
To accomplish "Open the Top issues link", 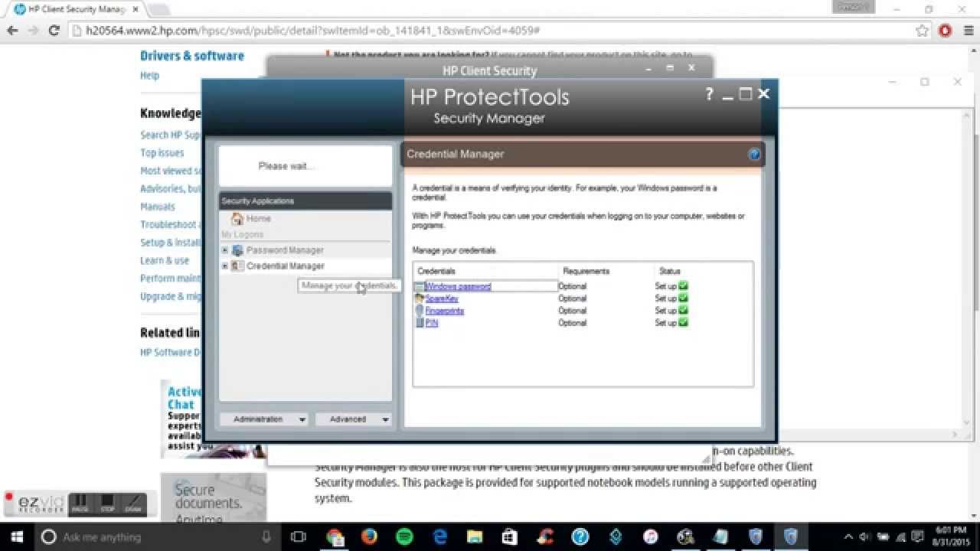I will pyautogui.click(x=162, y=153).
